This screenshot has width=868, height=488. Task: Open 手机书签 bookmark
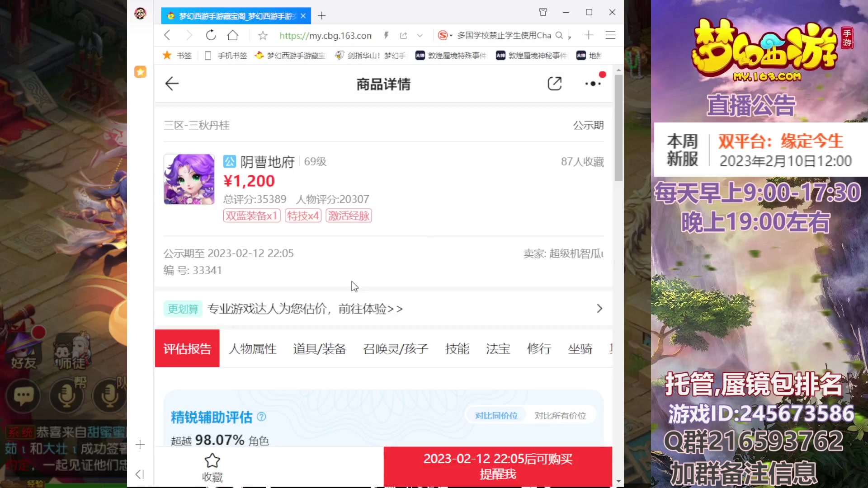(226, 56)
